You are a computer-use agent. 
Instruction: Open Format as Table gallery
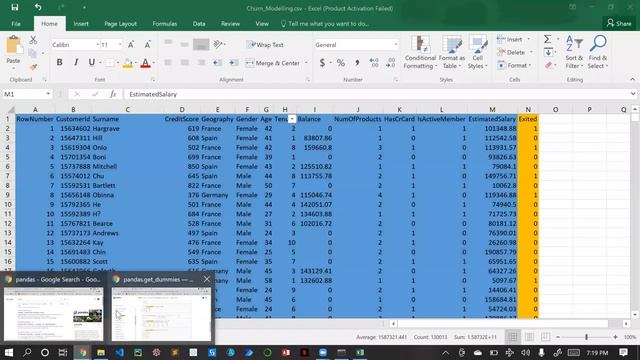[451, 52]
